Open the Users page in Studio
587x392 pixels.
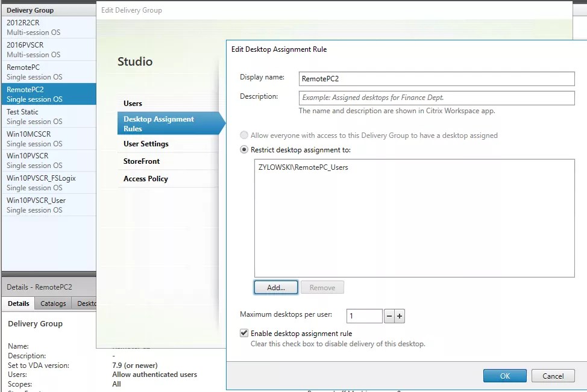[x=168, y=103]
